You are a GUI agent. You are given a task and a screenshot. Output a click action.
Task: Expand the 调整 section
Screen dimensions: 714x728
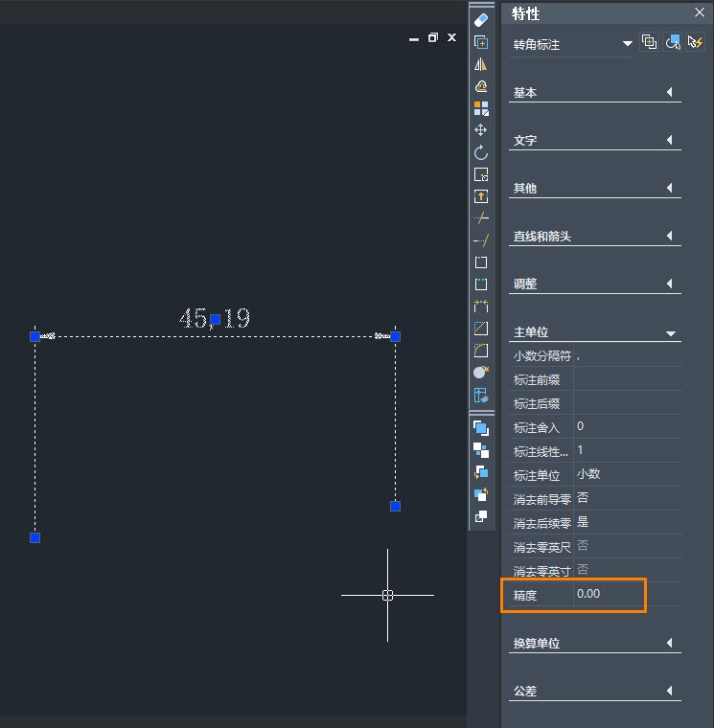click(669, 284)
